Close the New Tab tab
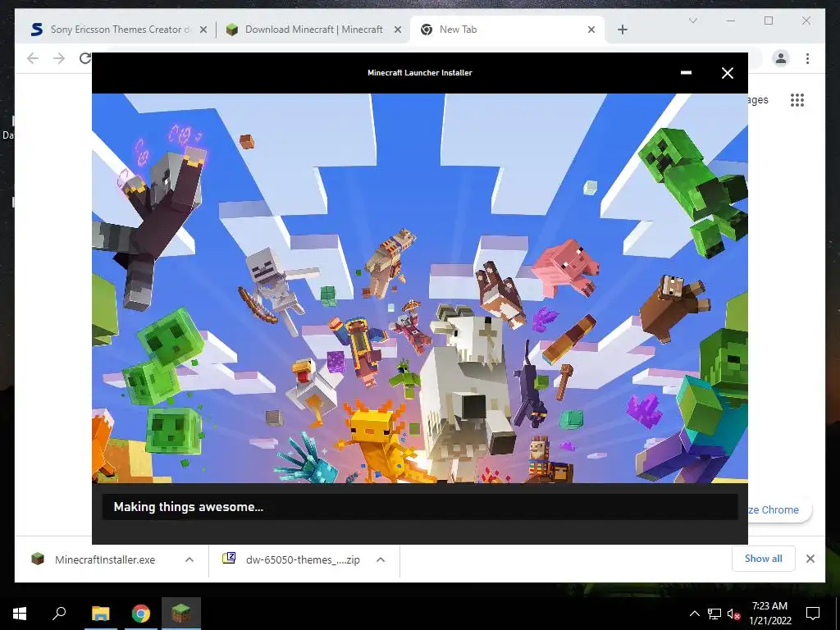This screenshot has height=630, width=840. (x=591, y=30)
